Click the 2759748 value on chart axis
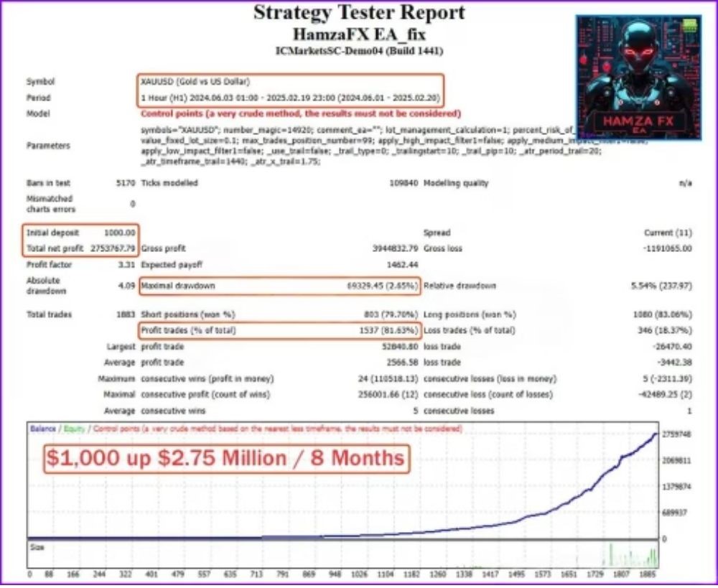 tap(676, 435)
